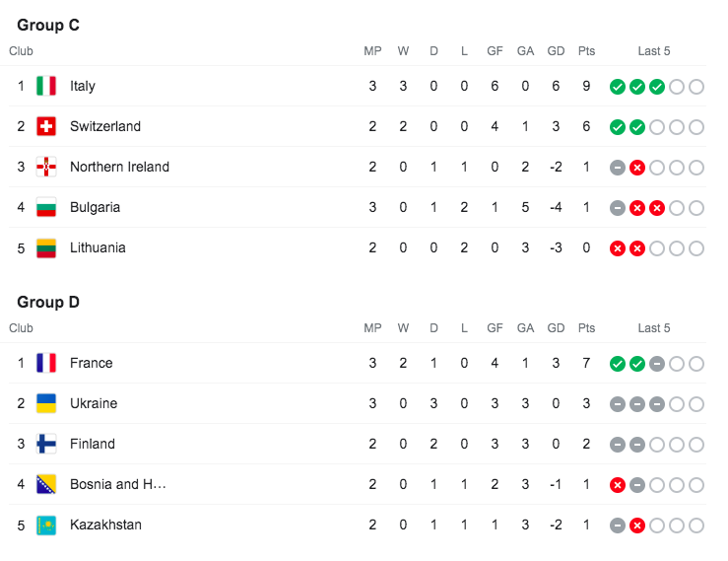This screenshot has width=728, height=561.
Task: Click the Italy flag icon
Action: (46, 86)
